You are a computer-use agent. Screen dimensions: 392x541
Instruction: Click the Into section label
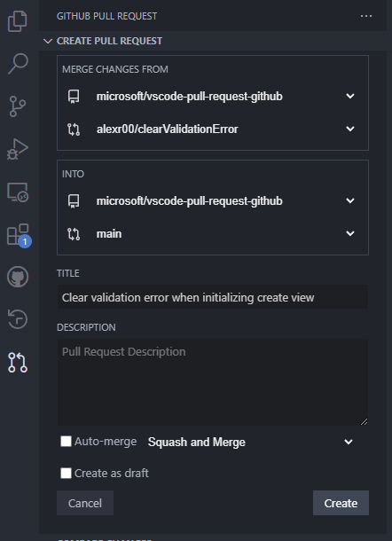click(x=73, y=174)
